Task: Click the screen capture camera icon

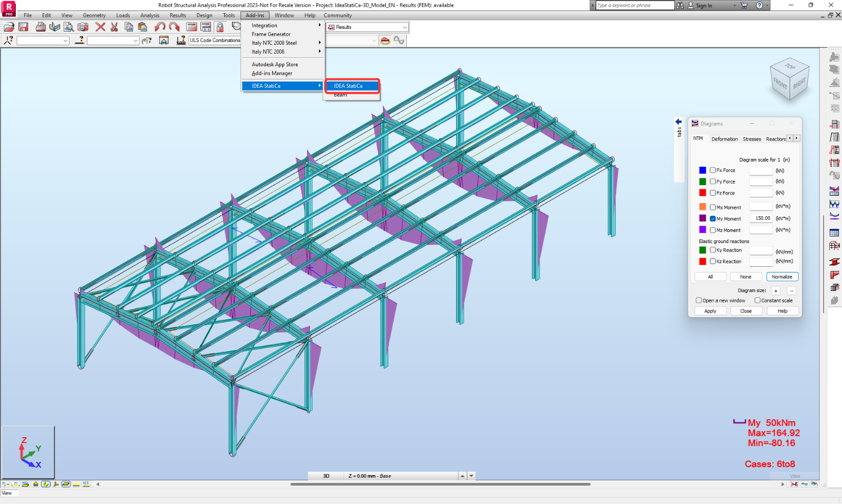Action: (x=83, y=27)
